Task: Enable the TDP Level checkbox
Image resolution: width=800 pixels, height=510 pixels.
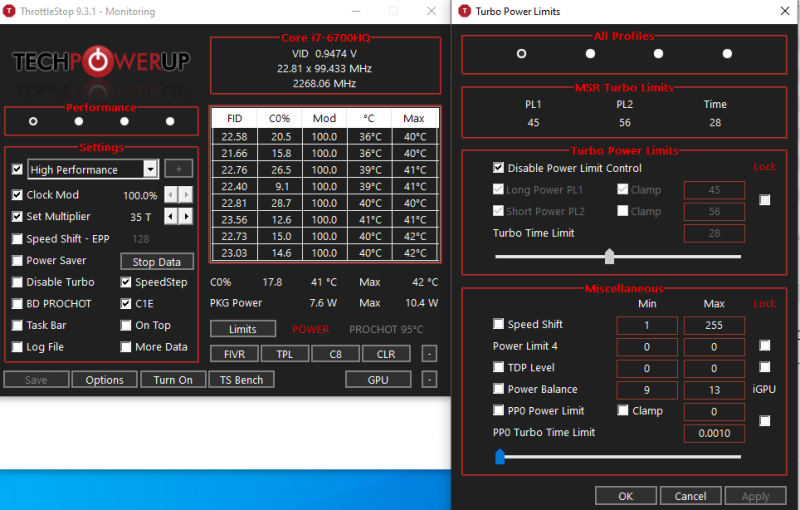Action: point(498,367)
